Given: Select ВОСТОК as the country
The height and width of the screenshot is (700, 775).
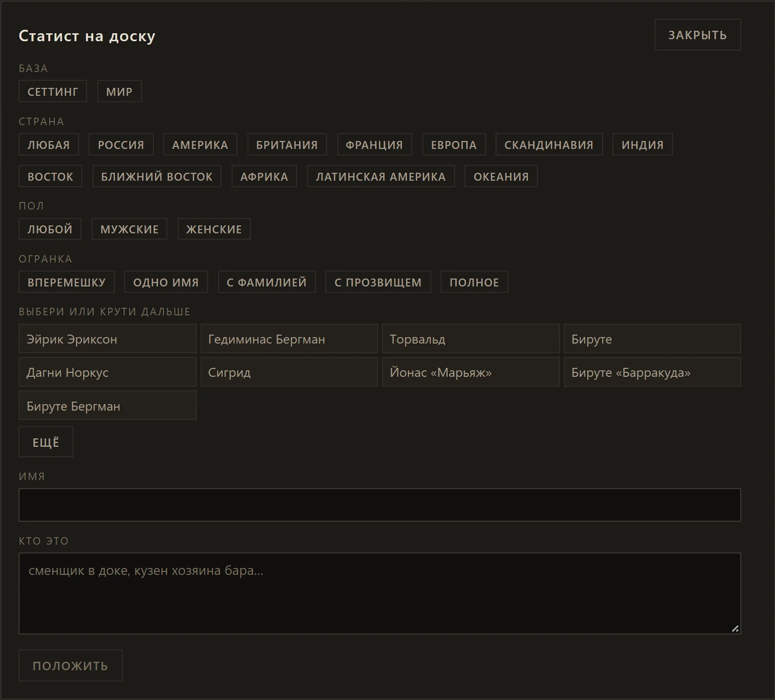Looking at the screenshot, I should (50, 176).
